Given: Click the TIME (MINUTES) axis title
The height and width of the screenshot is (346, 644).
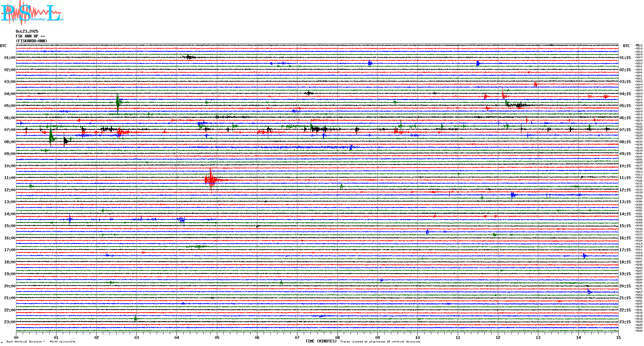Looking at the screenshot, I should pos(321,341).
